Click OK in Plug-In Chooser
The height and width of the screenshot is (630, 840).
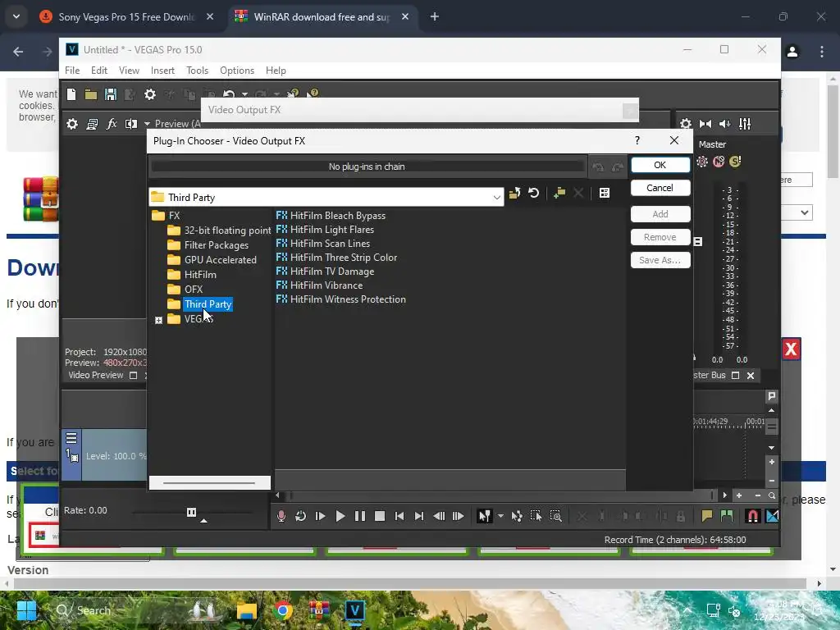point(660,165)
